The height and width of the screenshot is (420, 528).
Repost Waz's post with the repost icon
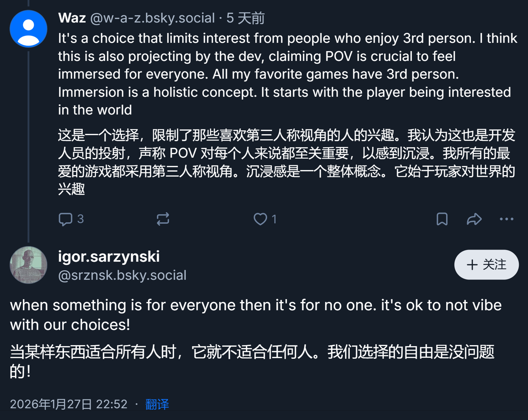(163, 219)
